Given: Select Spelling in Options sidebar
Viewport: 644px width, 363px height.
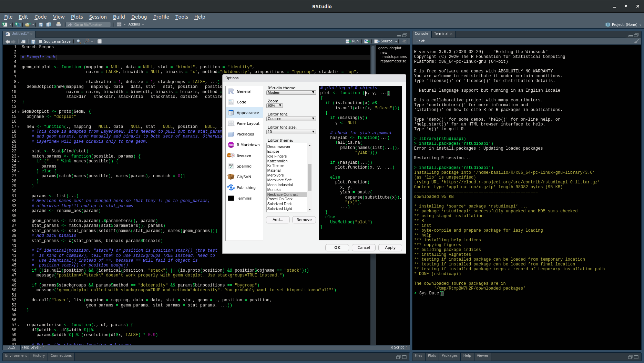Looking at the screenshot, I should [x=244, y=166].
